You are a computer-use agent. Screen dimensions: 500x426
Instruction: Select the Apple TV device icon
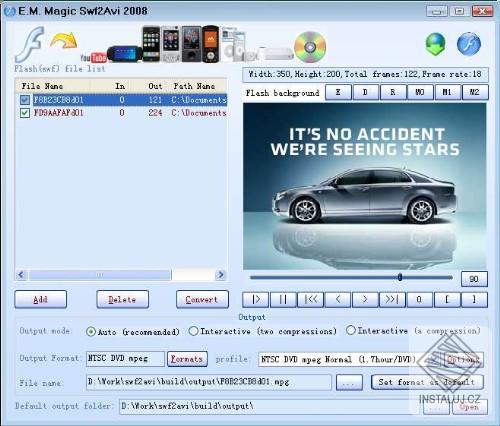[x=276, y=54]
